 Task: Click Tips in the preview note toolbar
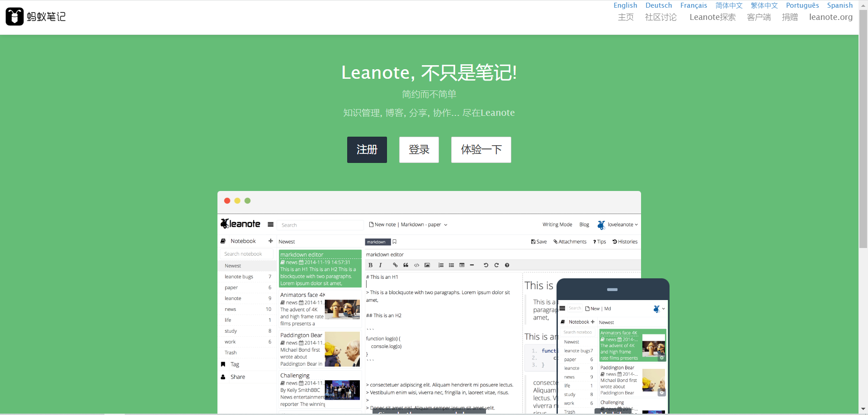point(599,242)
